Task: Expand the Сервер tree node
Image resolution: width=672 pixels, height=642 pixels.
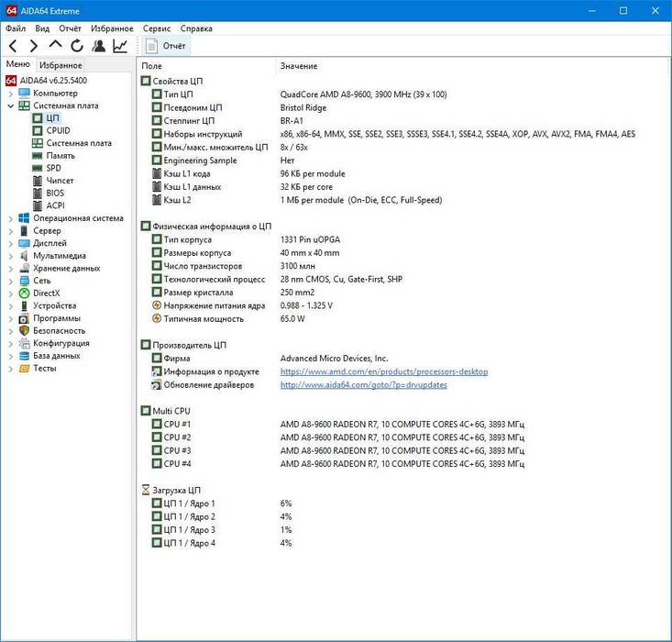Action: (x=11, y=231)
